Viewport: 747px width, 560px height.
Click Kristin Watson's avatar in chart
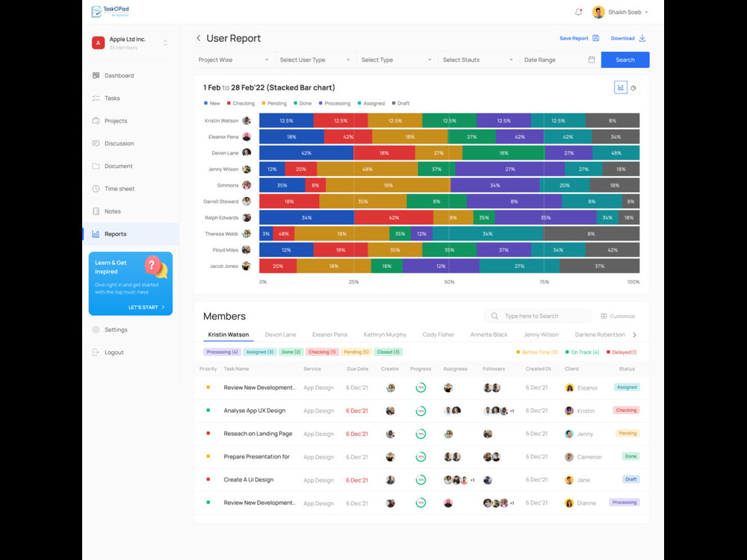[x=247, y=120]
